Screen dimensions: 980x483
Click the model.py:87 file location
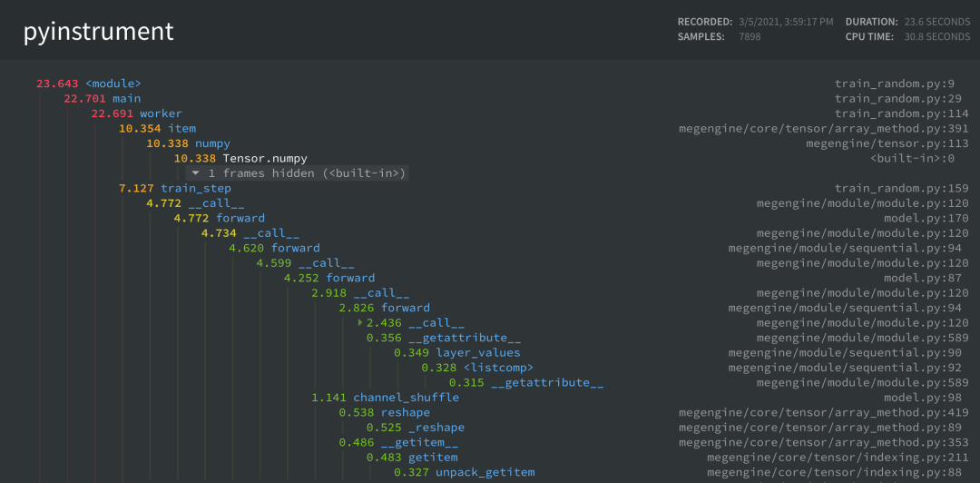923,279
